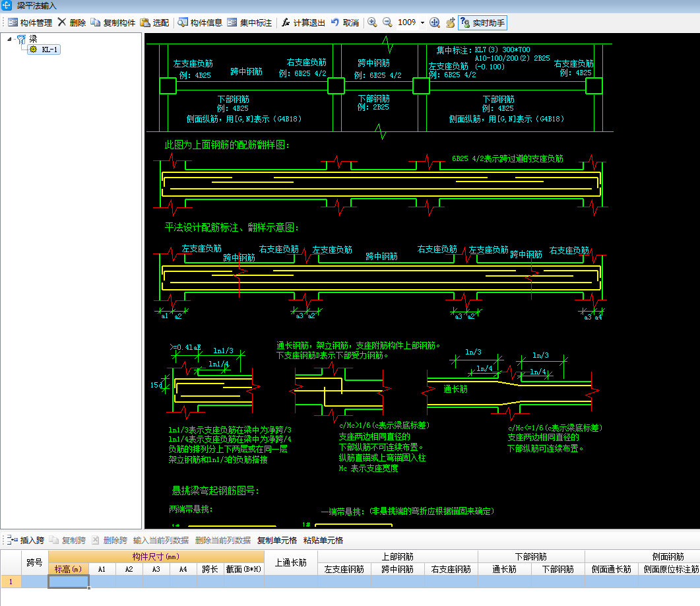The height and width of the screenshot is (606, 700).
Task: Click the 标高(m) column header
Action: 69,570
